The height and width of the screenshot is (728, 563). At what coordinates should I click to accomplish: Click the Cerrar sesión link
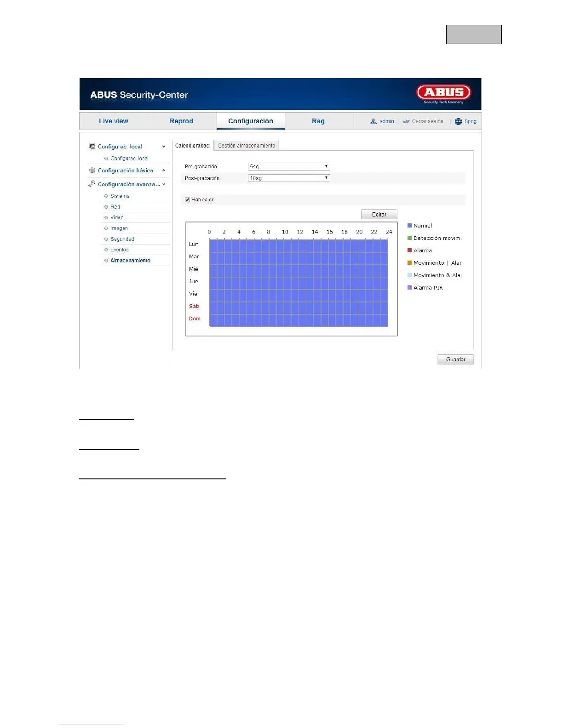[x=428, y=121]
